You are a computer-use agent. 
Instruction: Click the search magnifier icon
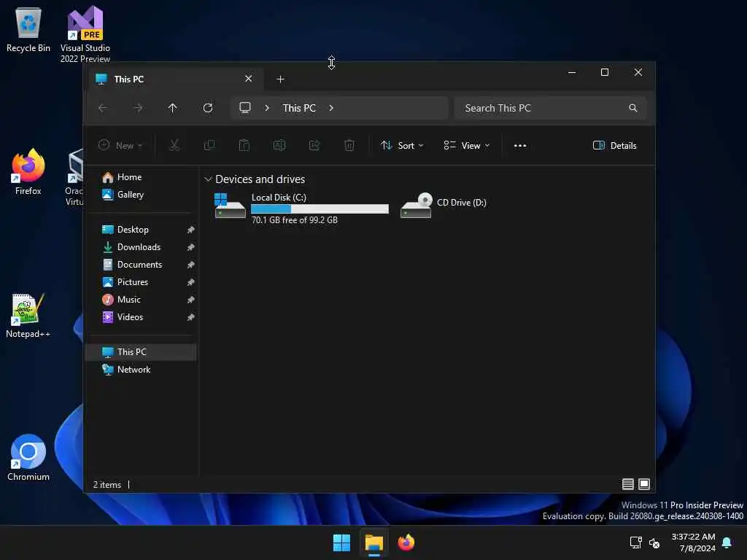coord(632,108)
